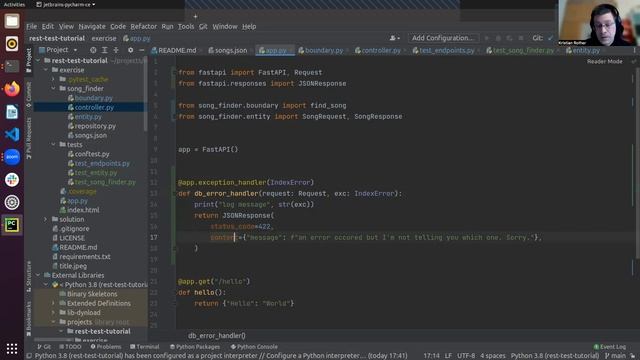
Task: Open the Python Packages tool window
Action: click(x=195, y=347)
